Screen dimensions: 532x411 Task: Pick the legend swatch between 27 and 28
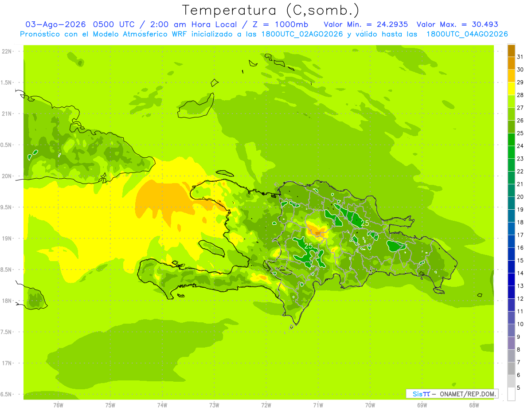pyautogui.click(x=511, y=101)
